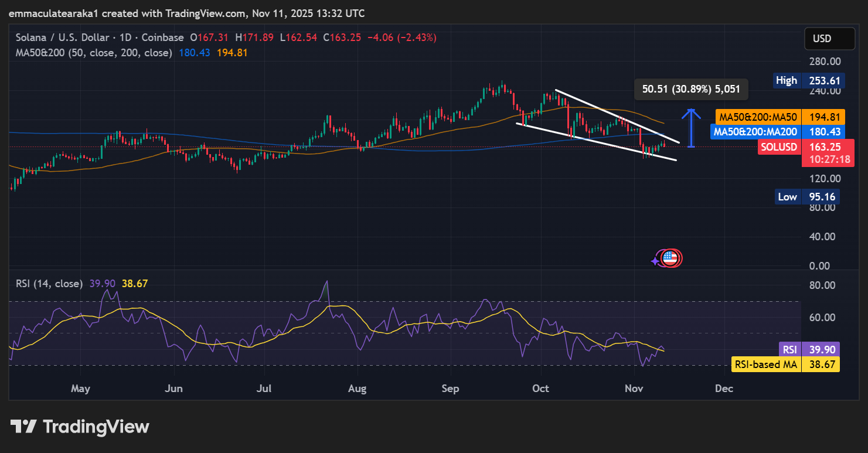Click the purple sparkle event marker
The image size is (868, 453).
coord(656,261)
